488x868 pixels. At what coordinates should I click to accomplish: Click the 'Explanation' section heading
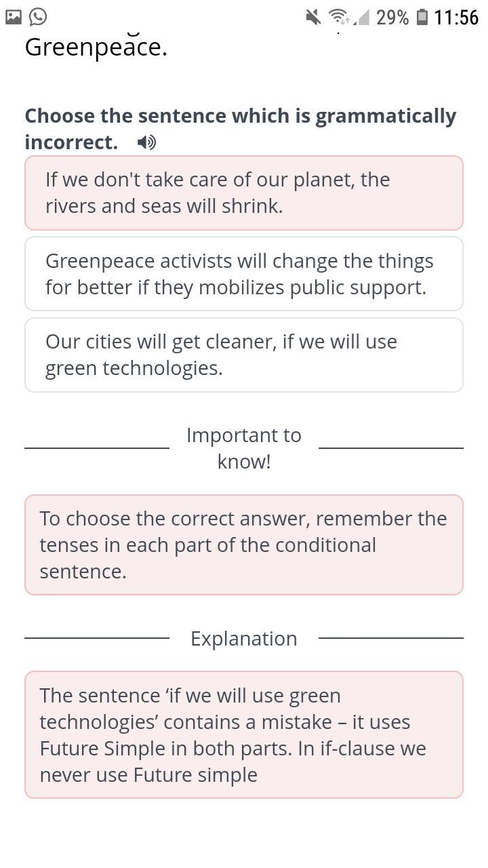click(x=244, y=638)
